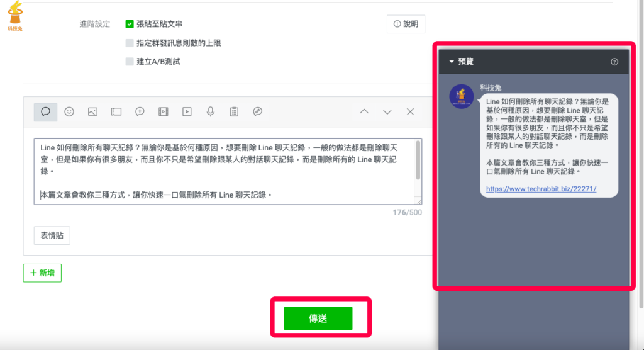Choose the rich video filmstrip icon

coord(164,111)
